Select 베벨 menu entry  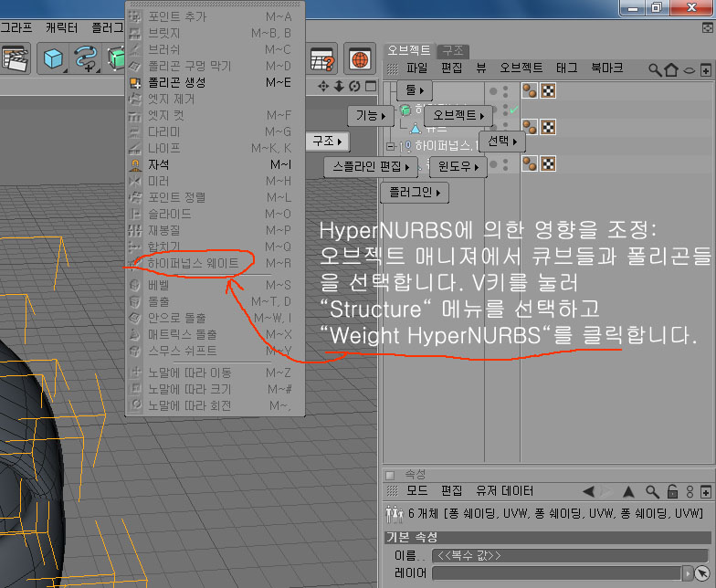(215, 285)
